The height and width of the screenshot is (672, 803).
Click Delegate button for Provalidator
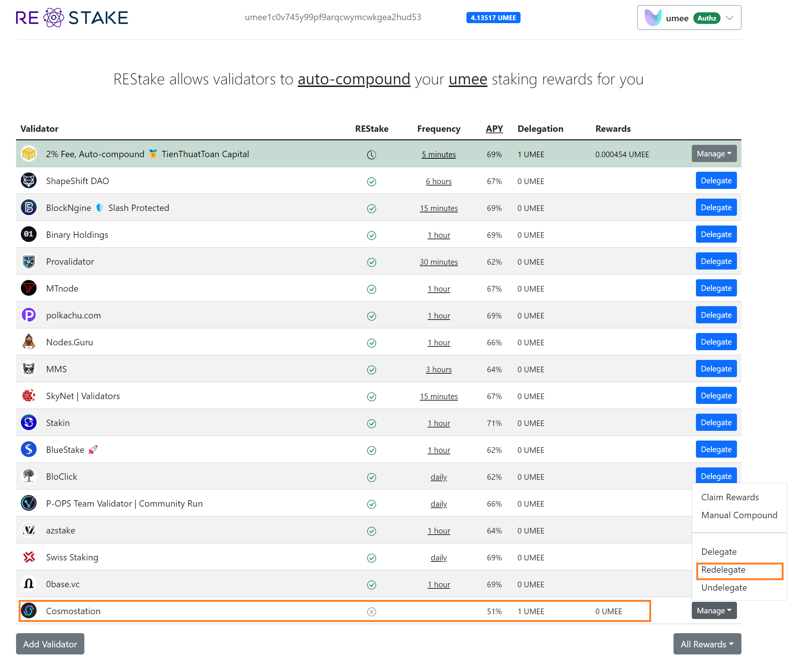point(716,261)
